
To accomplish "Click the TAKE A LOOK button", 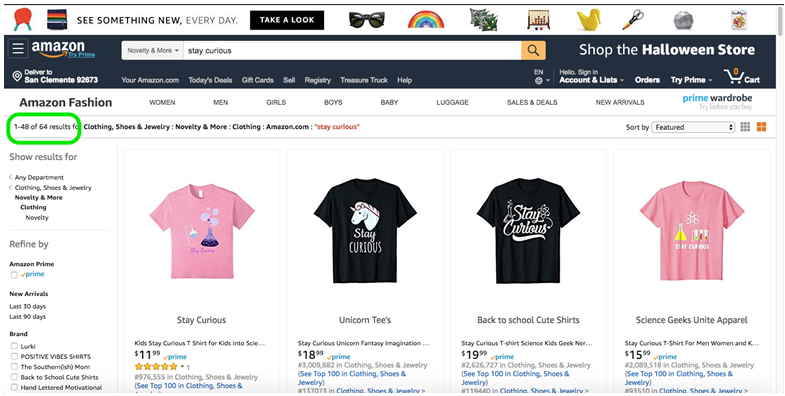I will (x=287, y=20).
